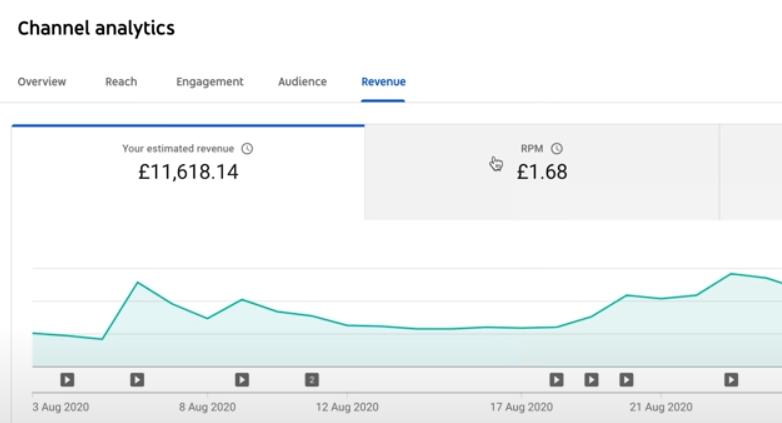Open the marker showing 2 videos near 11 Aug
The width and height of the screenshot is (782, 423).
312,380
